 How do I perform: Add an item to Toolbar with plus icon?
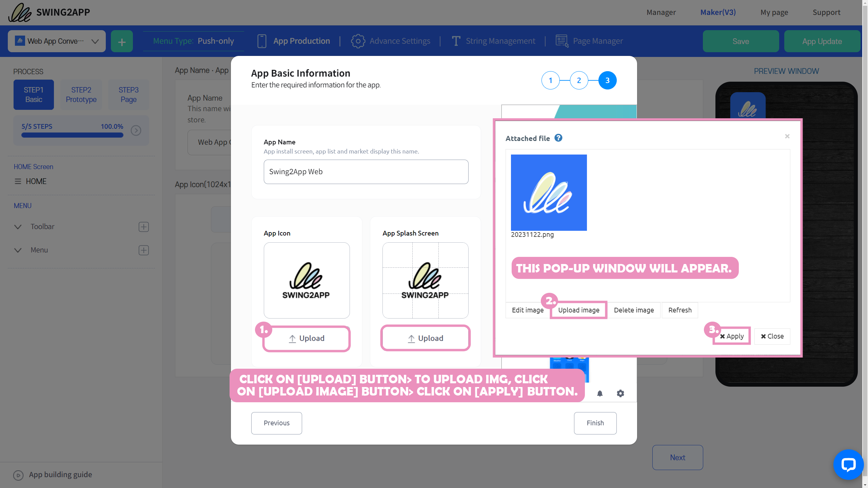144,227
